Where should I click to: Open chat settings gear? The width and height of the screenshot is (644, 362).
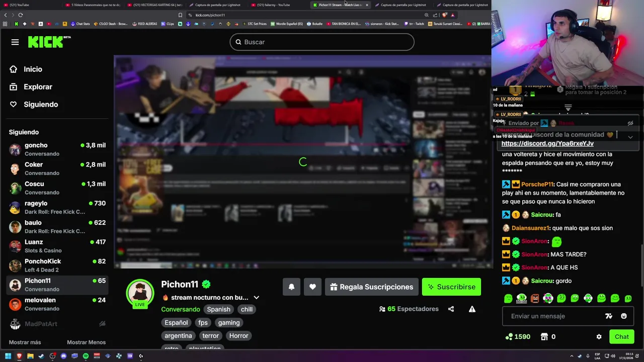click(x=599, y=337)
